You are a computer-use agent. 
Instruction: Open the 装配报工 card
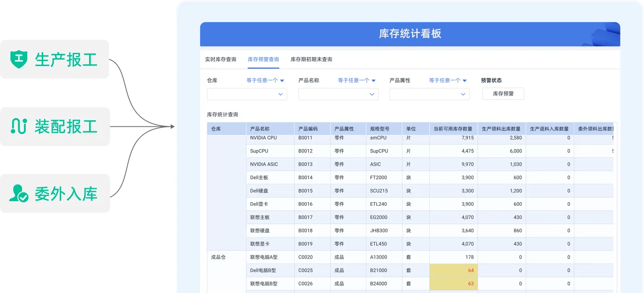[x=55, y=126]
